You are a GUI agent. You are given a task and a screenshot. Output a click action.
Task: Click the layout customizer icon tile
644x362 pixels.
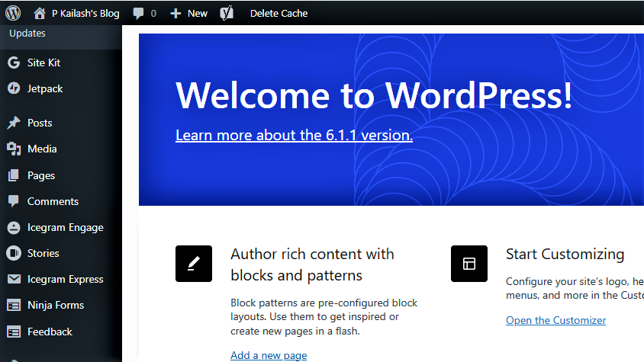469,264
